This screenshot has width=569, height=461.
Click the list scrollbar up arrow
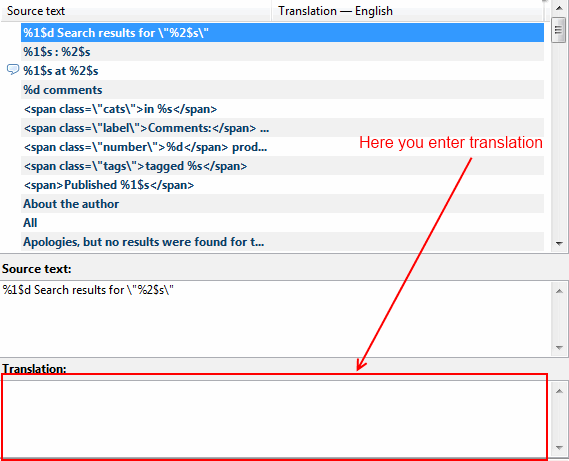click(x=559, y=8)
